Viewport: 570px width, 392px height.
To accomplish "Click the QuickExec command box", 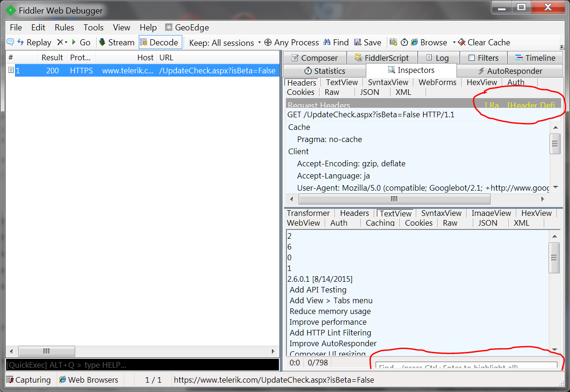I will pyautogui.click(x=142, y=365).
